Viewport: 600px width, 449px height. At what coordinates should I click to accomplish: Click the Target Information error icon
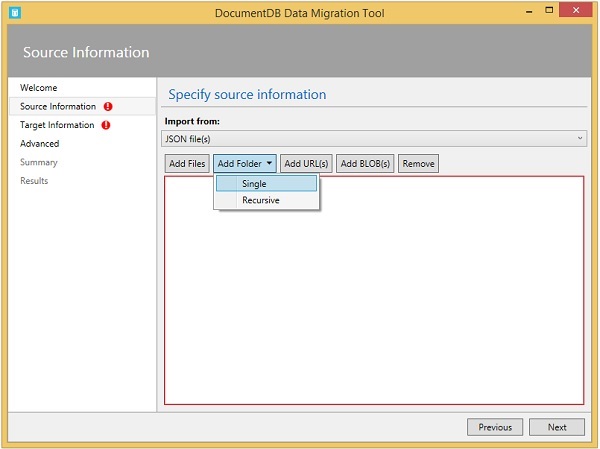pyautogui.click(x=106, y=125)
